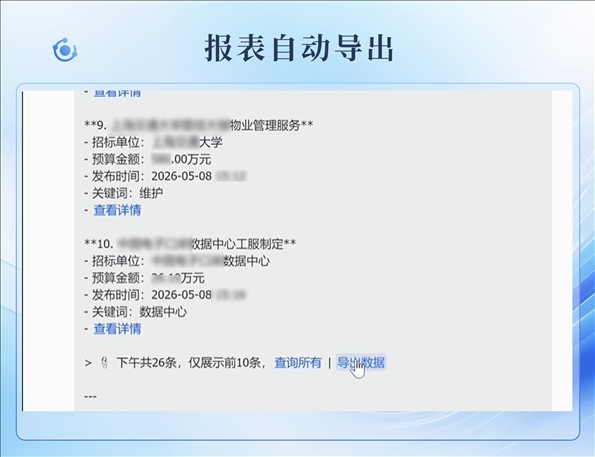Open the 查询所有 link

[298, 362]
